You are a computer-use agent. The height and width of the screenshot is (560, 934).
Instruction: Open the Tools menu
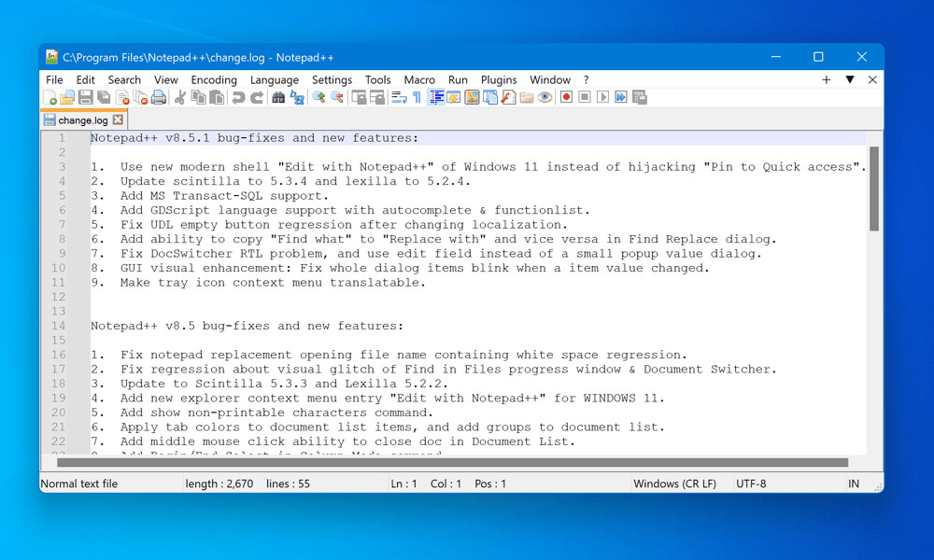[377, 79]
